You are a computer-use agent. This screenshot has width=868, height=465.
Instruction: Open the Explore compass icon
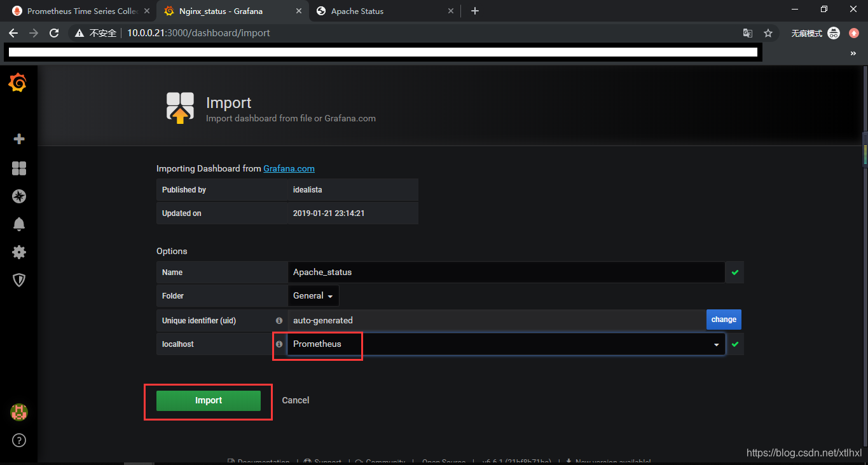[x=19, y=196]
